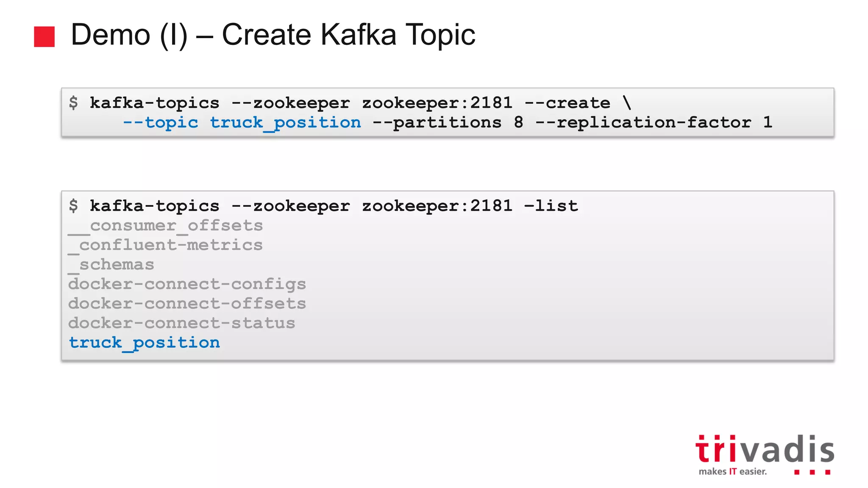Click the '--partitions 8' option text
The width and height of the screenshot is (868, 488).
pos(448,123)
